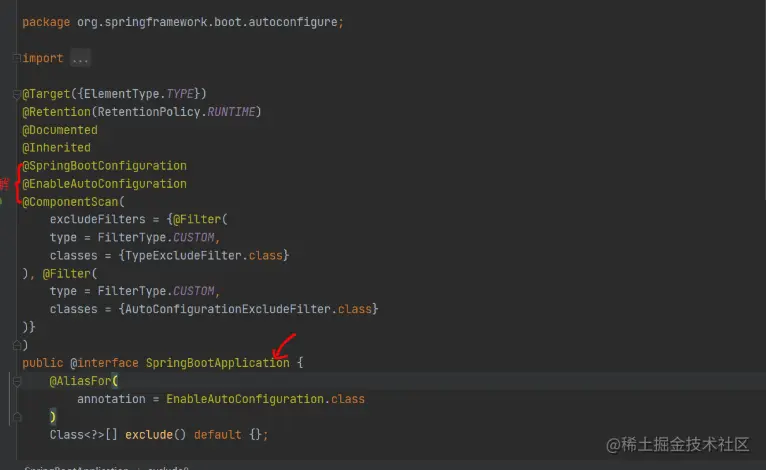Click the fold-end marker beside the highlighted closing parenthesis
The width and height of the screenshot is (766, 470).
[17, 417]
